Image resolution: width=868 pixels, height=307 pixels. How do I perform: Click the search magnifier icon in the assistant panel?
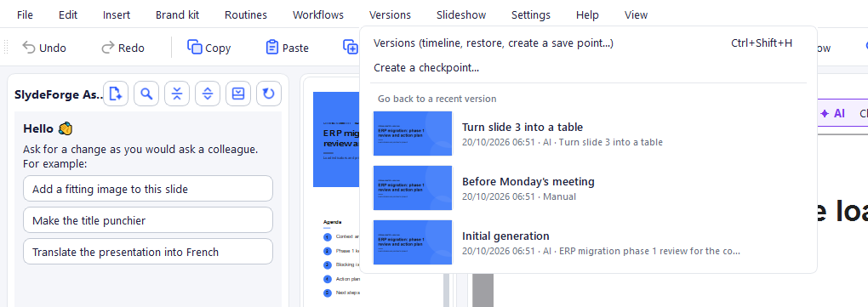click(146, 94)
